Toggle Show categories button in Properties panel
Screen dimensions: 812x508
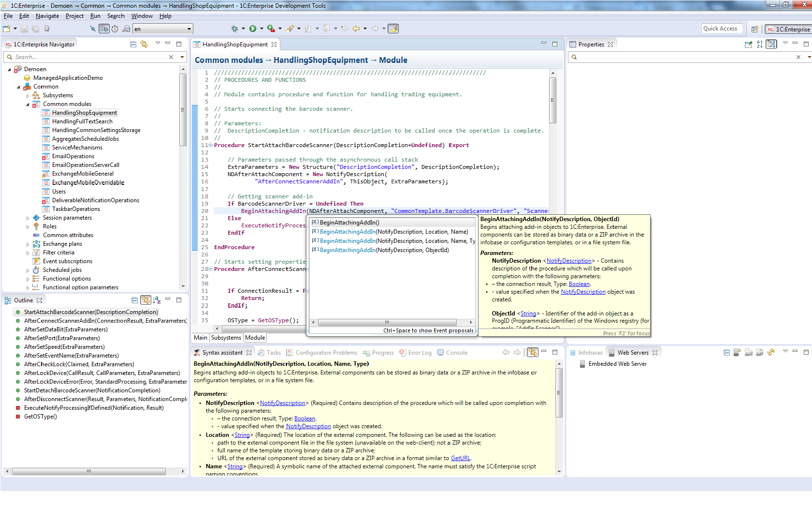tap(771, 44)
